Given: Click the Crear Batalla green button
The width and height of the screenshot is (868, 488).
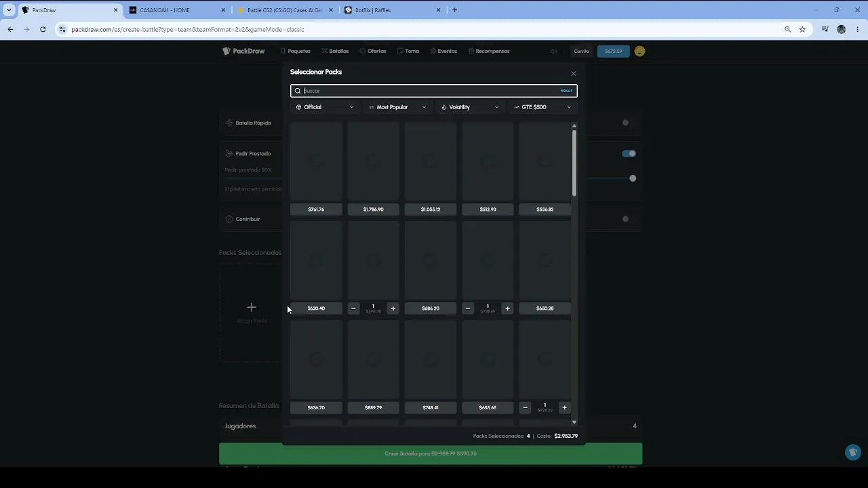Looking at the screenshot, I should [x=431, y=453].
